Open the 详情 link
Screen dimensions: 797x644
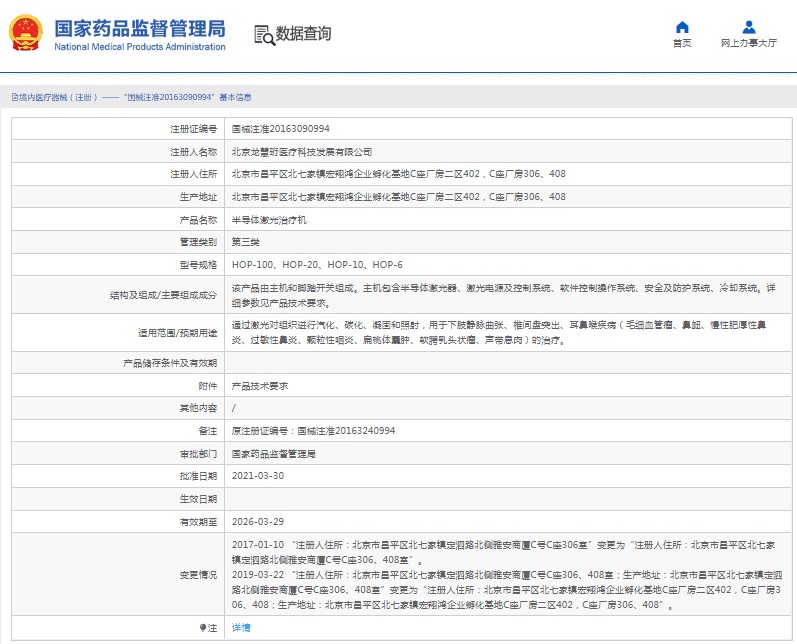pyautogui.click(x=241, y=628)
